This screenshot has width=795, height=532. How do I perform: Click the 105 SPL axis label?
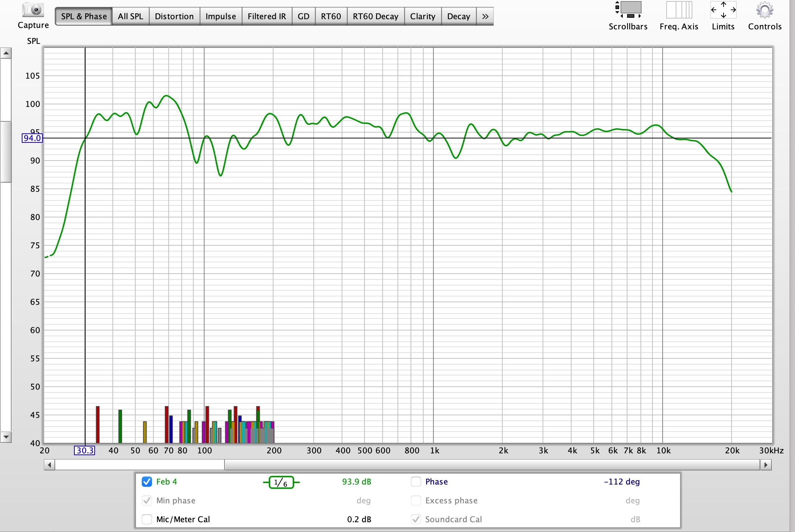pyautogui.click(x=33, y=76)
